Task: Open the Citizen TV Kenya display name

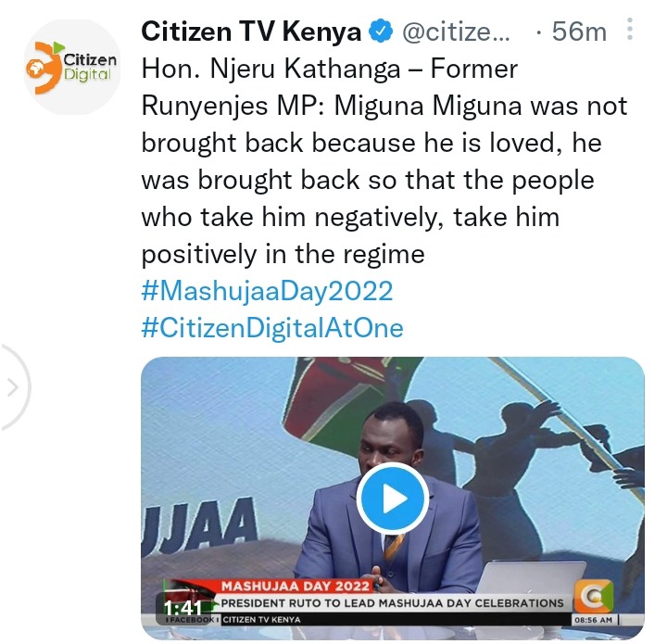Action: [251, 32]
